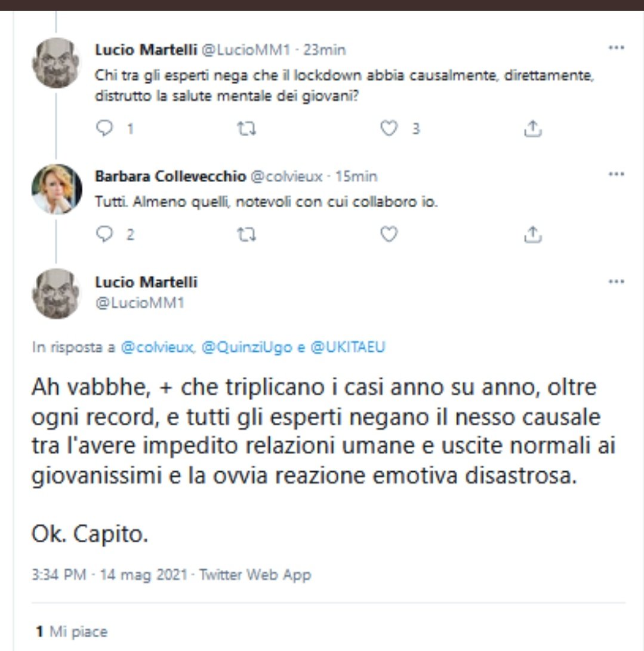Open the @UKITAEU mention link
Viewport: 644px width, 651px height.
coord(348,348)
